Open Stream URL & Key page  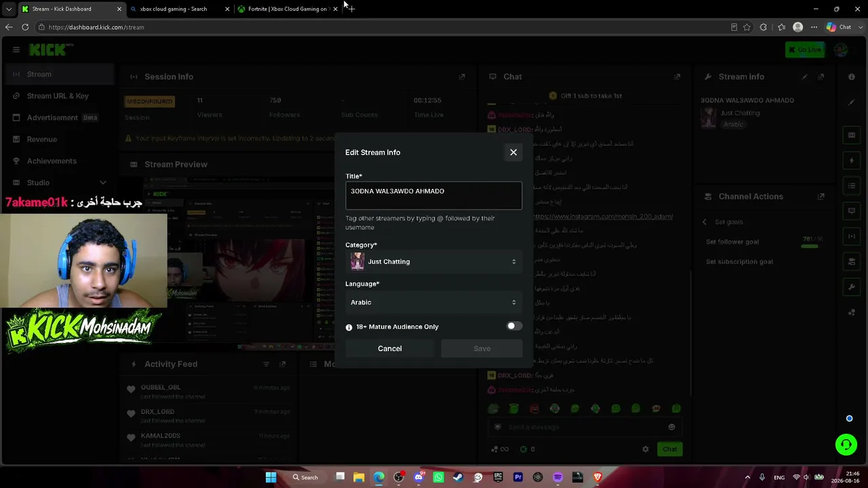[x=57, y=96]
